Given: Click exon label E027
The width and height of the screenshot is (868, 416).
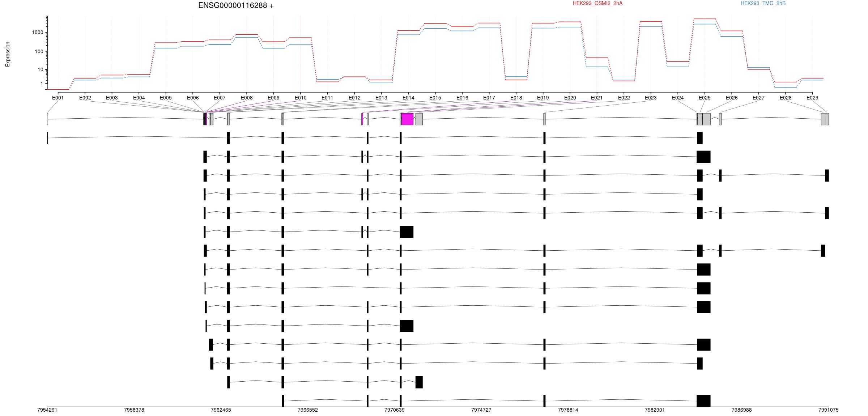Looking at the screenshot, I should point(758,98).
